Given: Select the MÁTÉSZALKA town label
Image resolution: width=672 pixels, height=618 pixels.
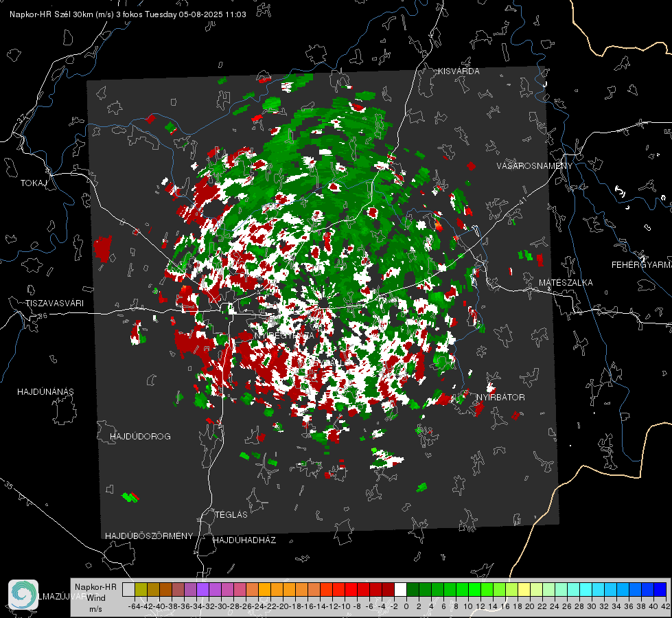Looking at the screenshot, I should click(x=566, y=283).
